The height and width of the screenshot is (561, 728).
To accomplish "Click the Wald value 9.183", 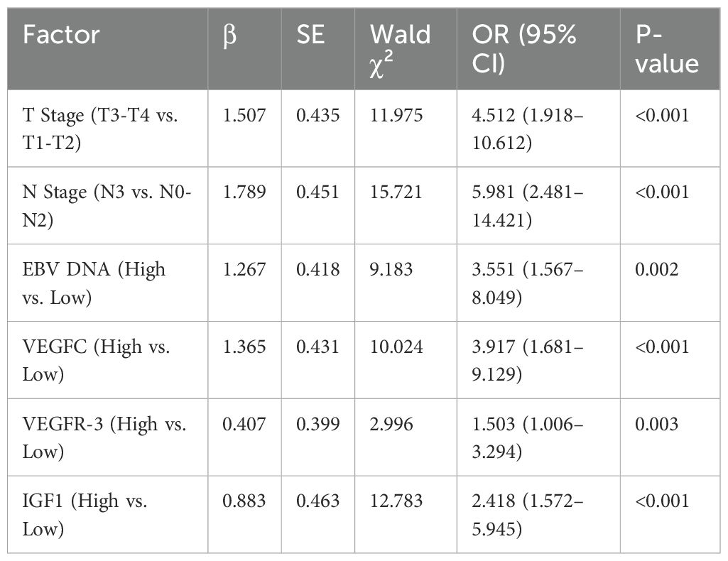I will tap(389, 270).
